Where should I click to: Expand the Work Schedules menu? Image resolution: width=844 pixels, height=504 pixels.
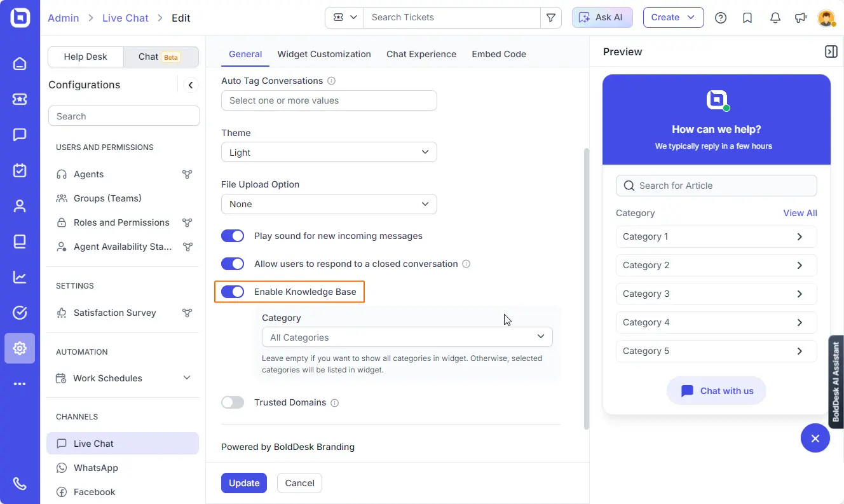(123, 378)
